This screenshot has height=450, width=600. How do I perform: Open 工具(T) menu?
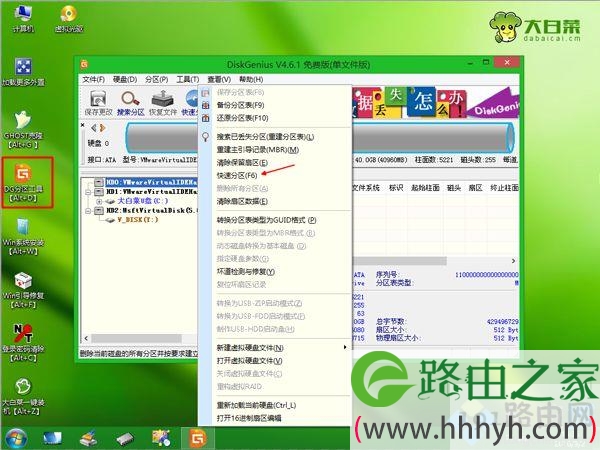(x=188, y=80)
